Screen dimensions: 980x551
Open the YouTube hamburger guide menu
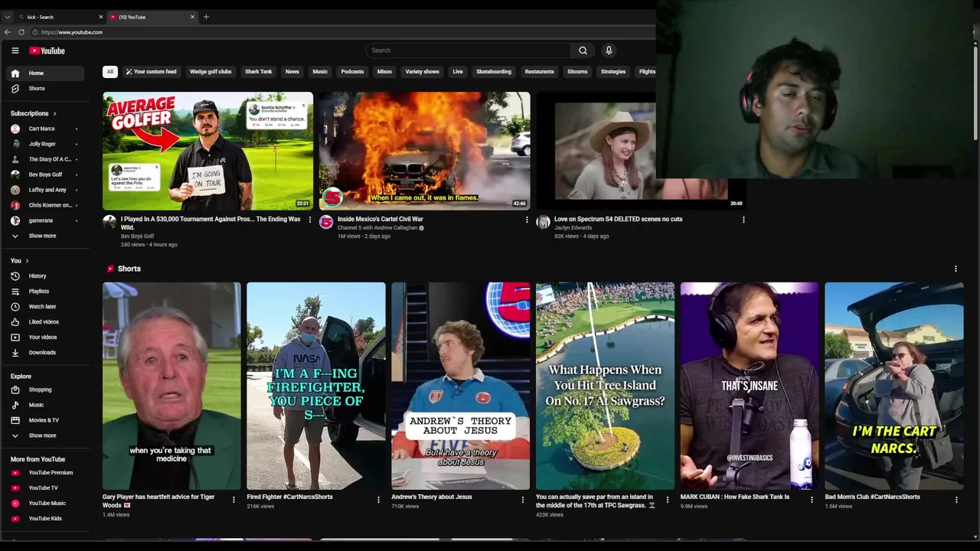15,51
